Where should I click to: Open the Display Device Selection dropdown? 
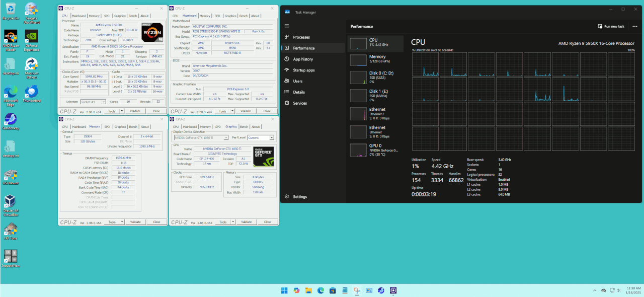click(x=201, y=137)
